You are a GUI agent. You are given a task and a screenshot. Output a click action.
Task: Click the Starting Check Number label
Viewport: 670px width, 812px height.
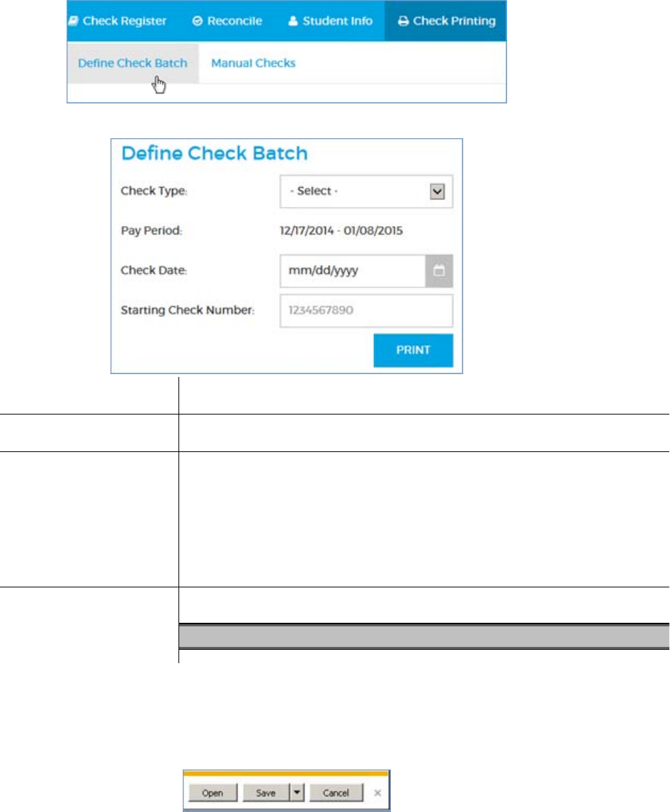tap(188, 310)
